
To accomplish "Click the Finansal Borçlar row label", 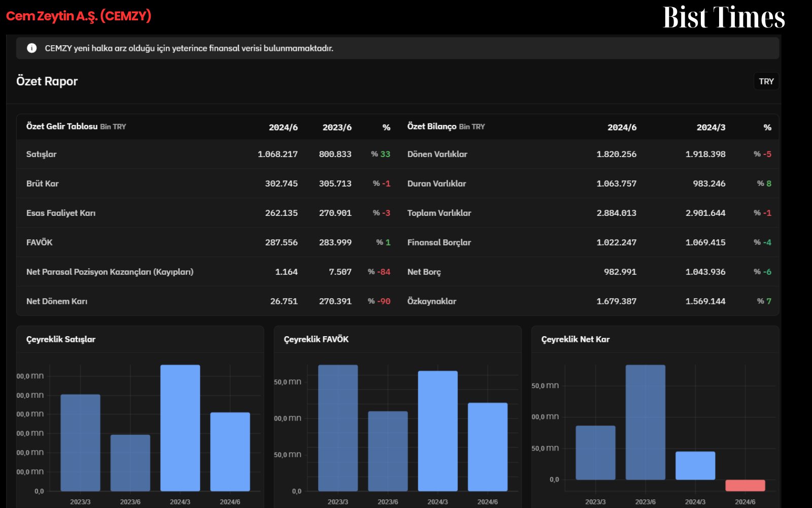I will pyautogui.click(x=439, y=243).
